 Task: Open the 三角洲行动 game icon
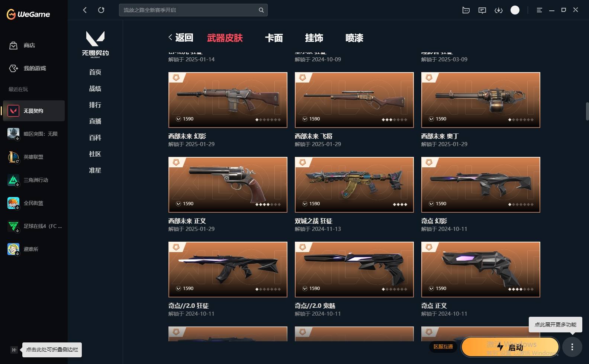tap(13, 180)
